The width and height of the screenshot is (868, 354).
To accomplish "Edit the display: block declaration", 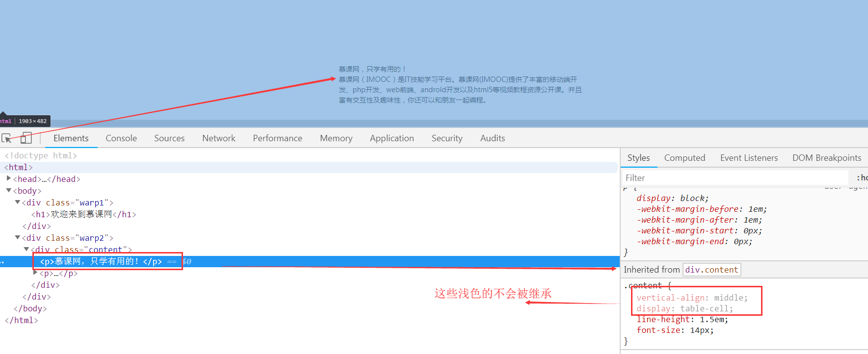I will [673, 198].
